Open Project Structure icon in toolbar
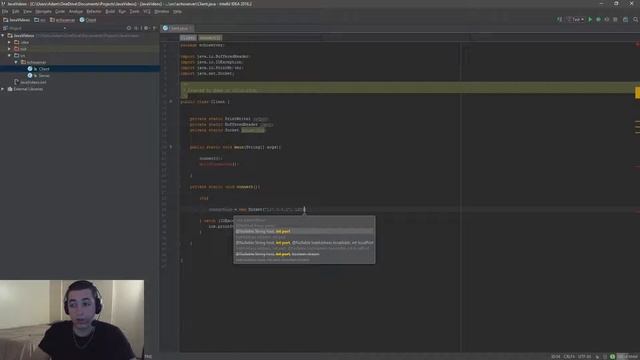 tap(625, 19)
